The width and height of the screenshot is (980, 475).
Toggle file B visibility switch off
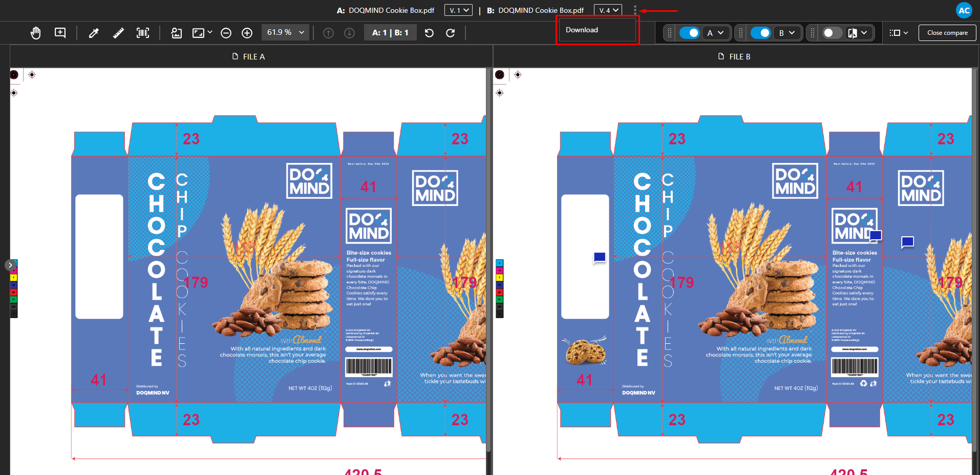point(760,33)
